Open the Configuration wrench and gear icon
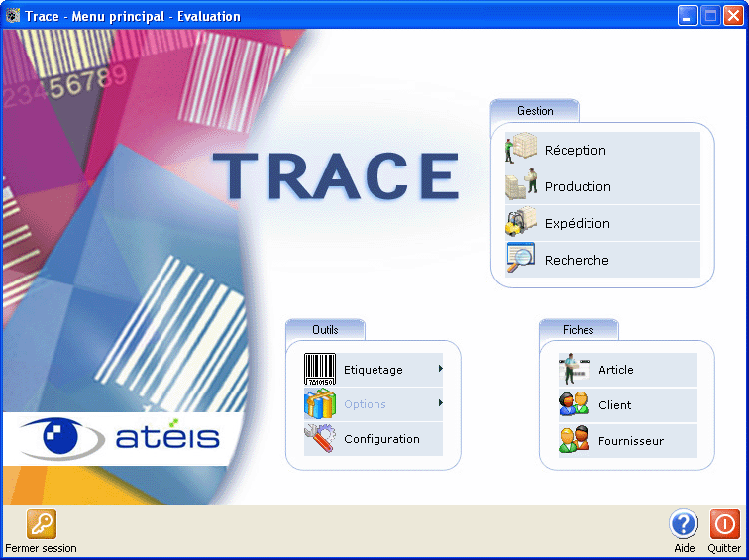Screen dimensions: 749x560 (320, 439)
